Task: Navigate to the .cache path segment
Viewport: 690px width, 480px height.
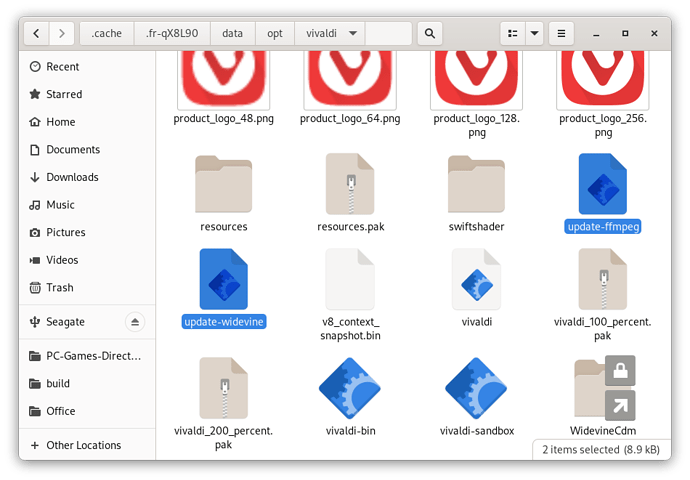Action: (x=106, y=33)
